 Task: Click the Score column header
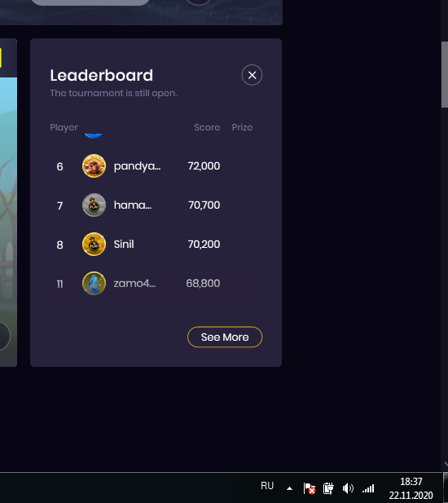207,127
